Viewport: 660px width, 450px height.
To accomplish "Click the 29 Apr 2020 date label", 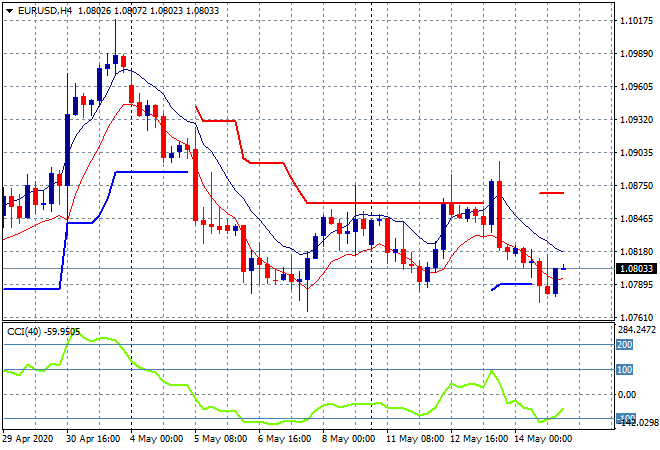I will tap(28, 439).
